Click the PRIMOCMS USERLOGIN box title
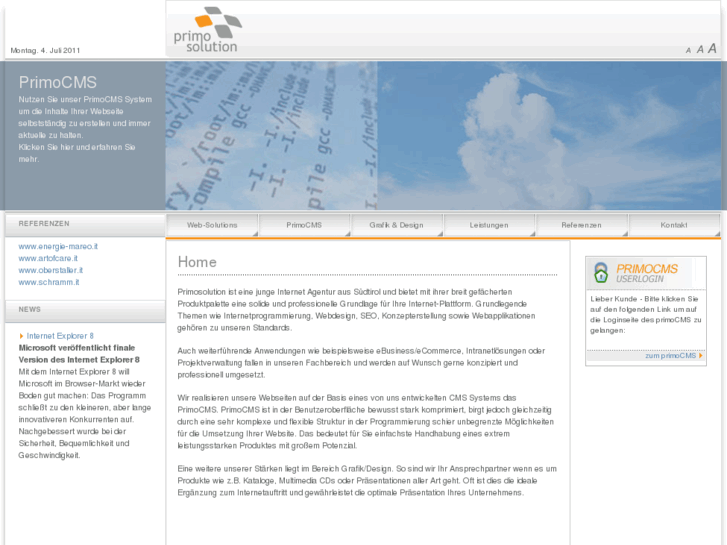This screenshot has height=545, width=727. tap(647, 273)
